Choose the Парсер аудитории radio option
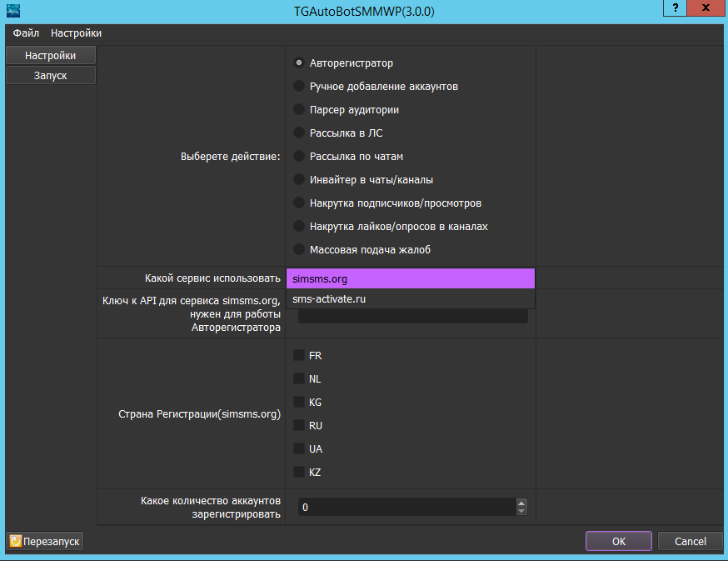 (x=299, y=110)
